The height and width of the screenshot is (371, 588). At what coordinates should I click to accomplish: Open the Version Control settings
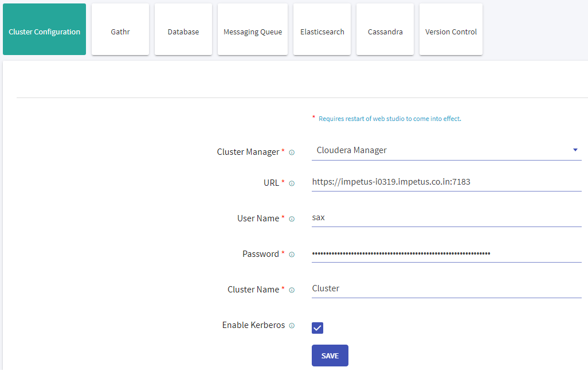coord(451,29)
